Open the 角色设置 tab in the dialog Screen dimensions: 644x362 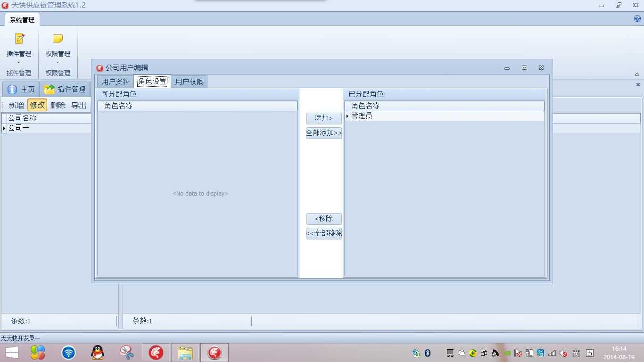point(152,81)
